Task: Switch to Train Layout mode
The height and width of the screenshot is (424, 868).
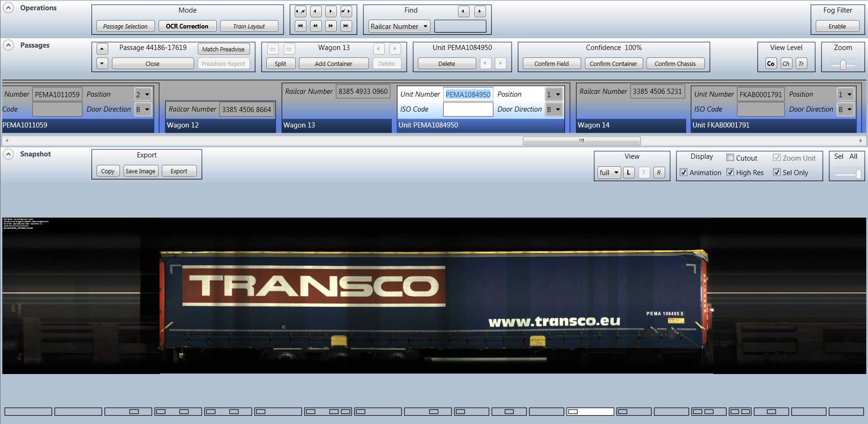Action: coord(249,27)
